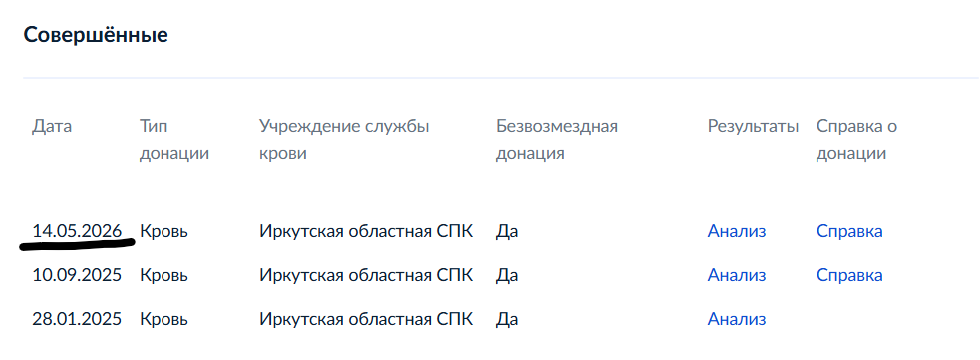
Task: Click Кровь type in the 14.05.2026 row
Action: click(x=163, y=232)
